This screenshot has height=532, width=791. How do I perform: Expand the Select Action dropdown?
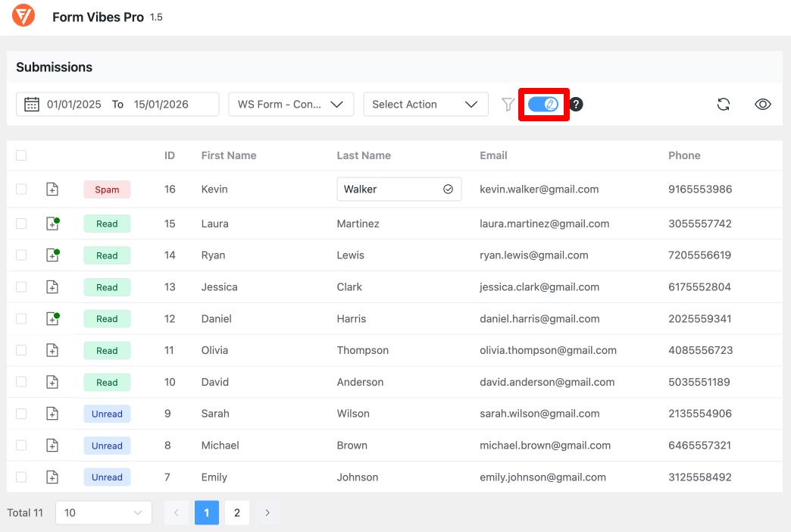point(425,104)
